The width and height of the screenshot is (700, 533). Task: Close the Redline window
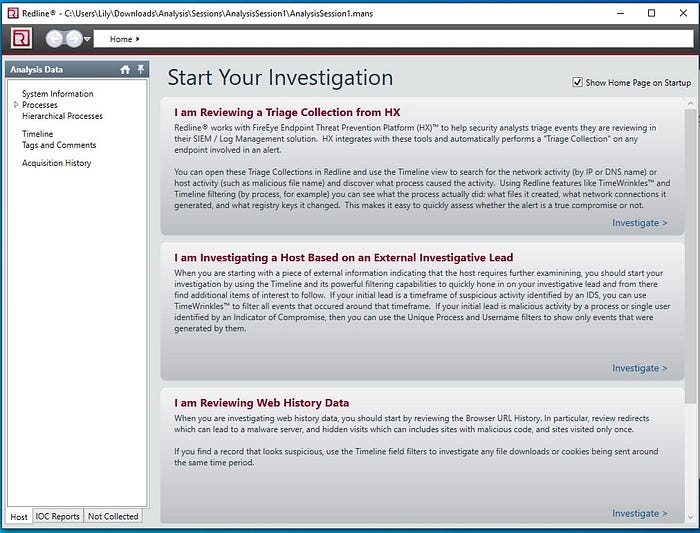tap(683, 13)
